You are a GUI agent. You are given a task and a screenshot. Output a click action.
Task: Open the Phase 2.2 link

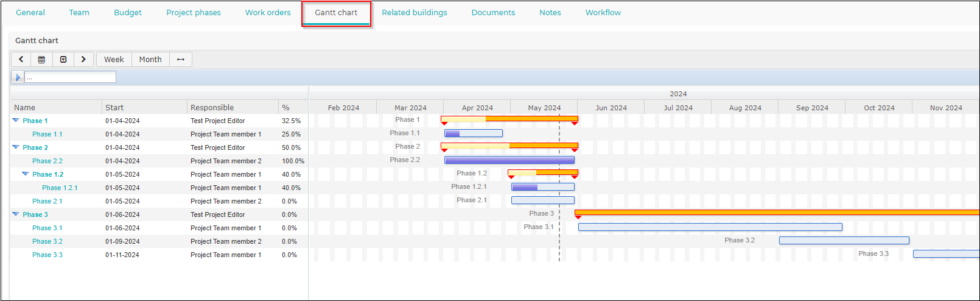click(x=47, y=161)
